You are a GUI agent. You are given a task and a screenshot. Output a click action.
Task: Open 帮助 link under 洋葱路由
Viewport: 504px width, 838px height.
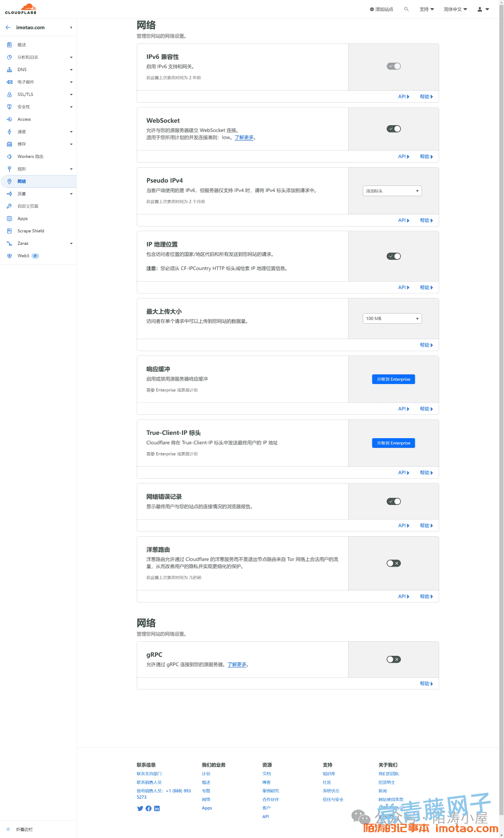click(426, 597)
